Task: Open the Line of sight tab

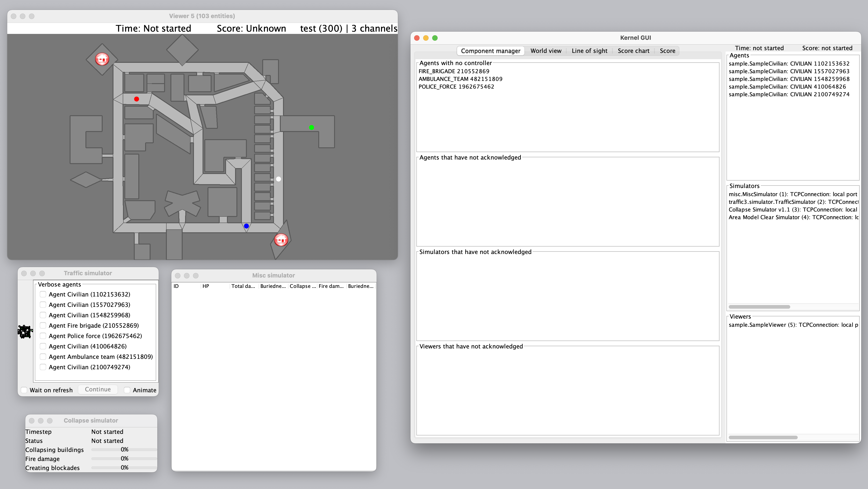Action: (589, 51)
